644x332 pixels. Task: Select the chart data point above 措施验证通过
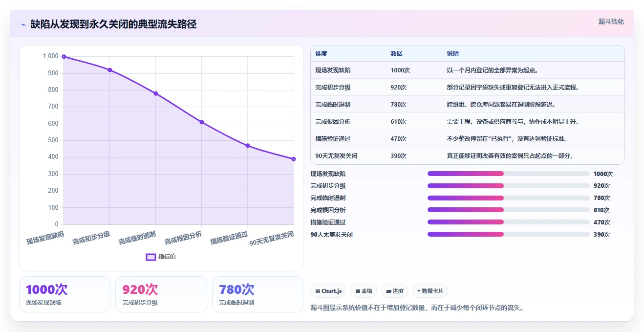248,146
